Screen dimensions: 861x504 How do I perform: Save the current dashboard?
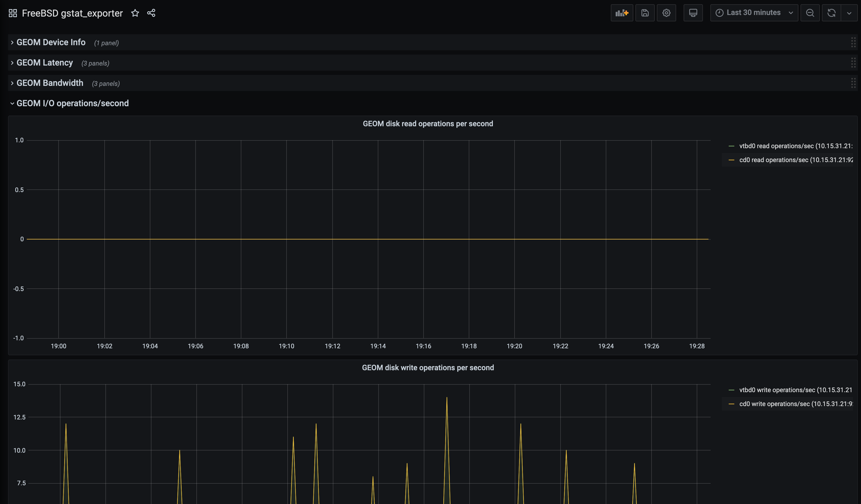tap(645, 13)
